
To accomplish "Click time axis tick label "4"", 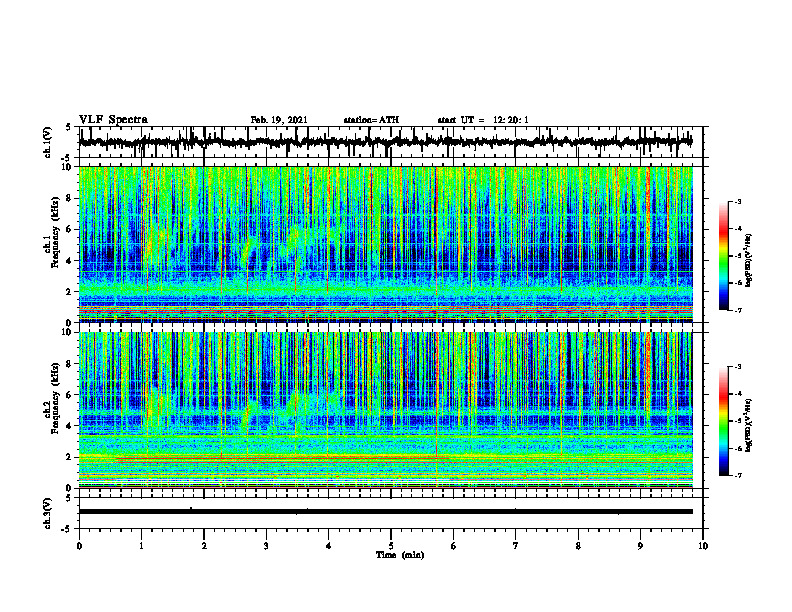I will click(328, 546).
